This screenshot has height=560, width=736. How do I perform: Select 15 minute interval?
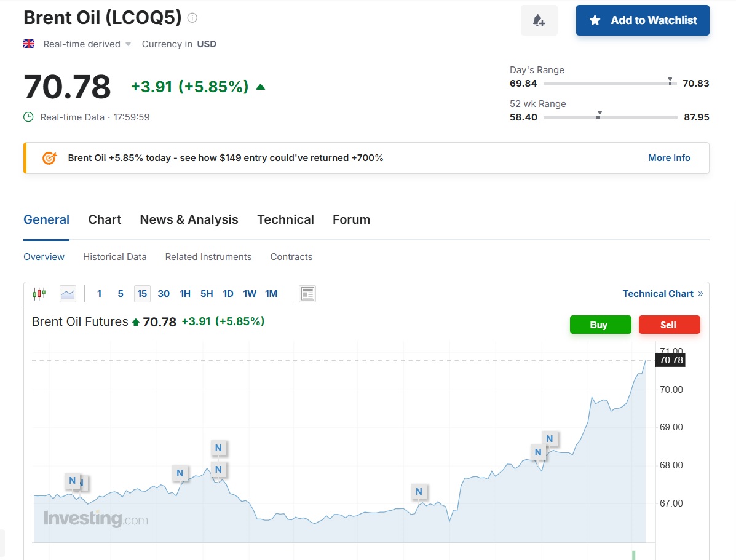[x=142, y=294]
